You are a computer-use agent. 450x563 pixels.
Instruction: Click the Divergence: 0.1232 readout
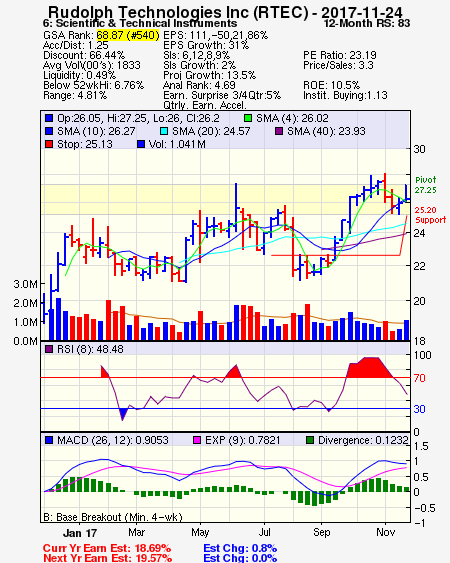click(x=363, y=440)
